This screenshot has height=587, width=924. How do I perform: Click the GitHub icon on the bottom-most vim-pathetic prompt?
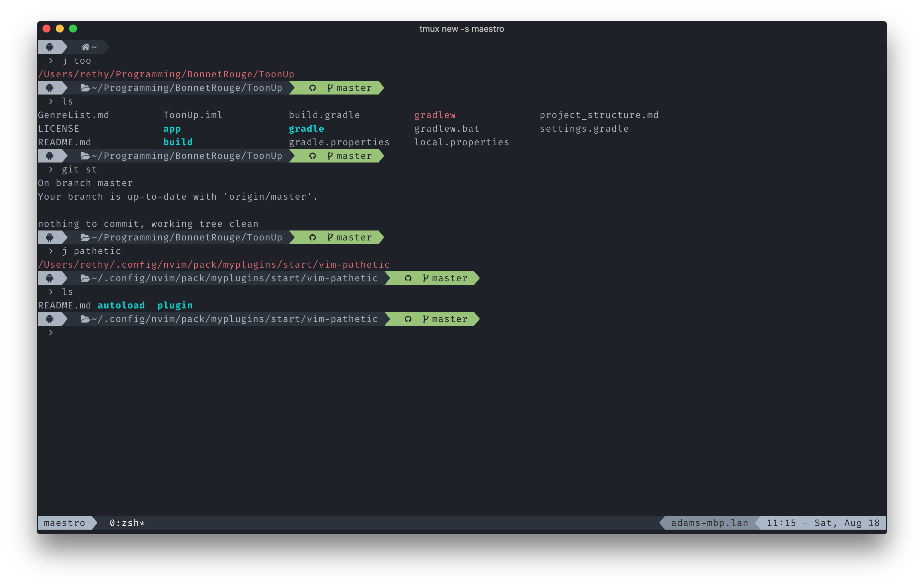point(408,319)
